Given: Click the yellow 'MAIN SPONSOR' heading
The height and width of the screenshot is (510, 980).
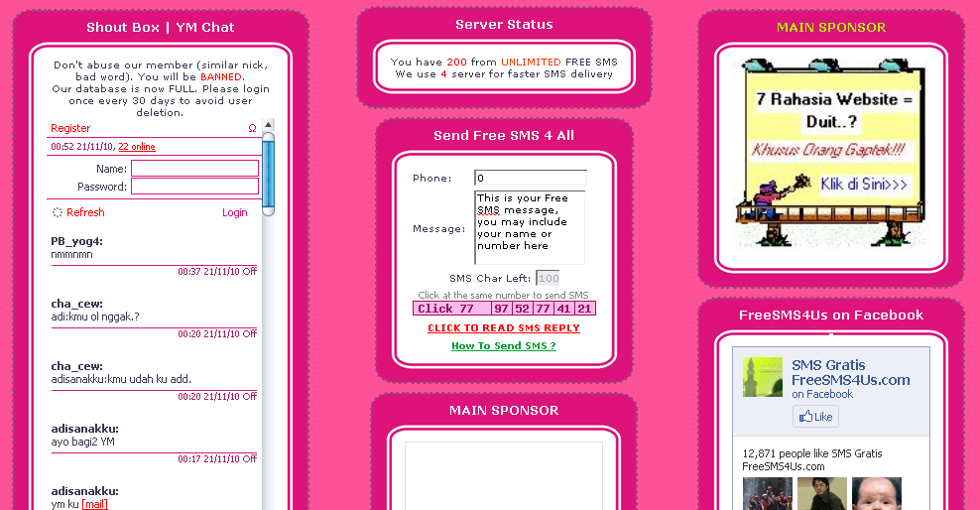Looking at the screenshot, I should coord(830,28).
